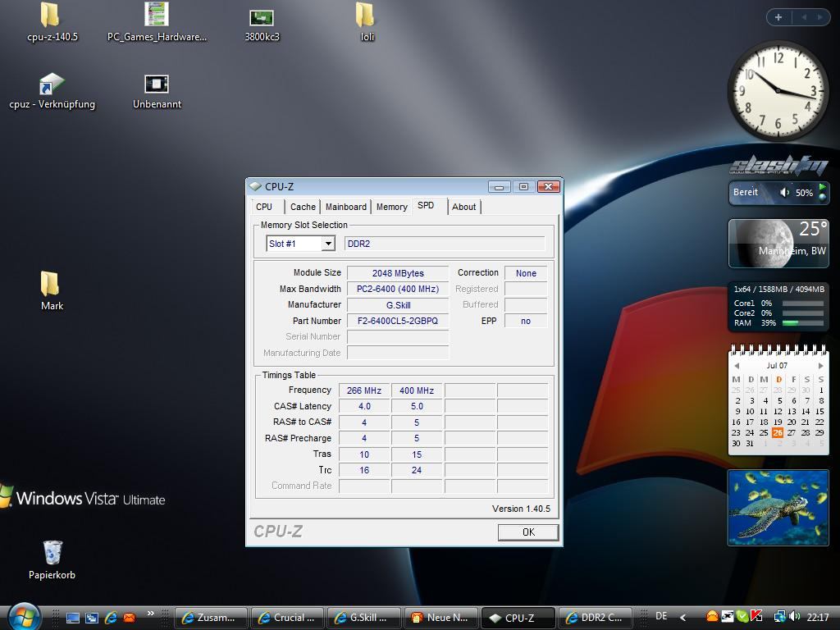
Task: Switch to the Crucial taskbar window
Action: pos(287,618)
